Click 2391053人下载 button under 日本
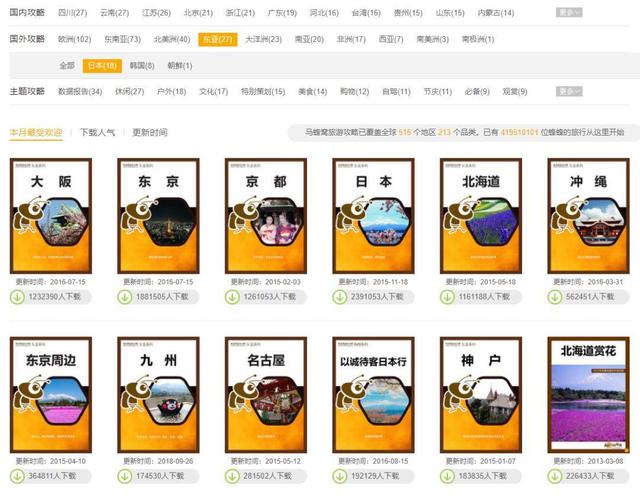The height and width of the screenshot is (497, 640). [x=373, y=297]
